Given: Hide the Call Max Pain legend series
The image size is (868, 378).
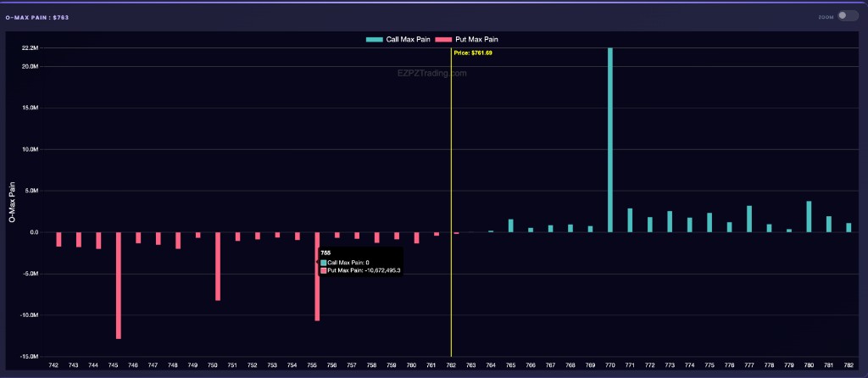Looking at the screenshot, I should (398, 40).
